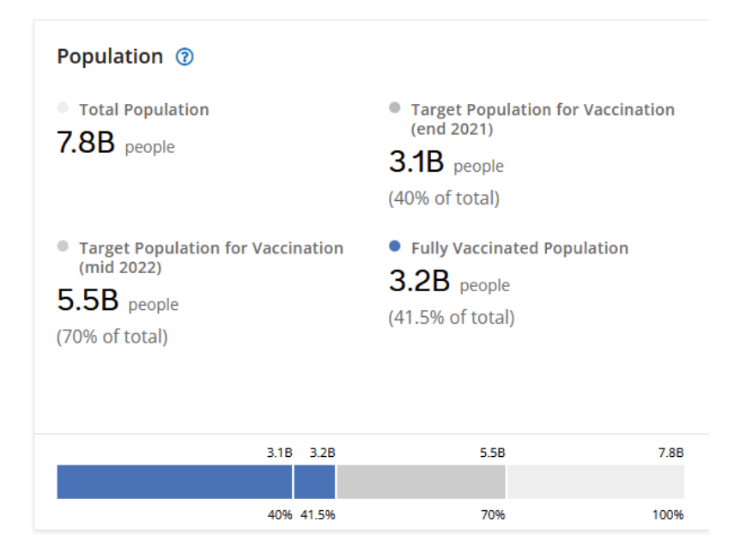Click the 5.5B marker above the bar
The height and width of the screenshot is (560, 747).
click(x=492, y=453)
